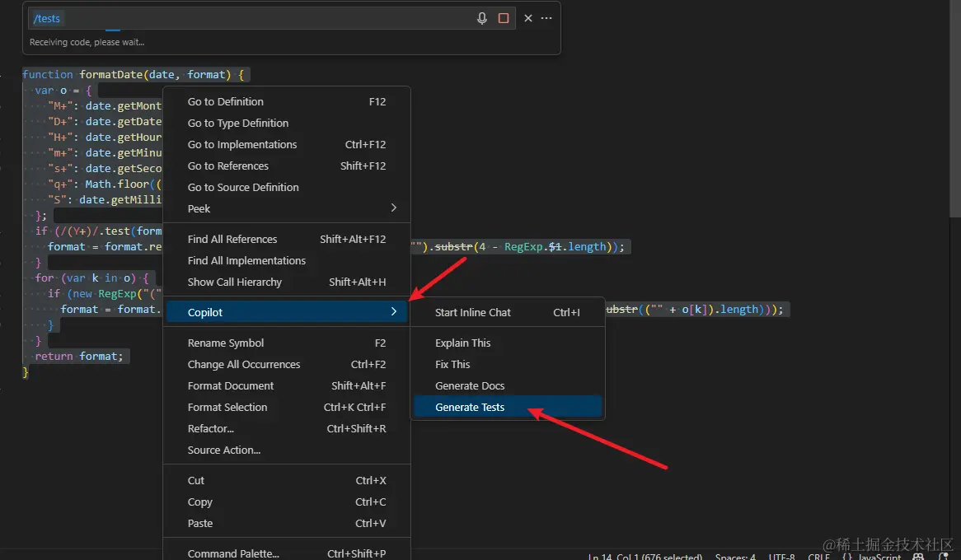Open Command Palette... entry

pos(287,553)
